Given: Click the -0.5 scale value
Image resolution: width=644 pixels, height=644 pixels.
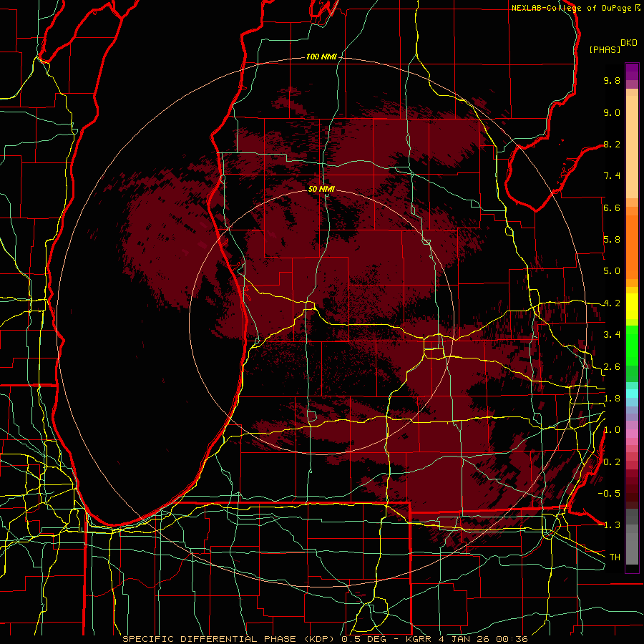Looking at the screenshot, I should tap(609, 494).
